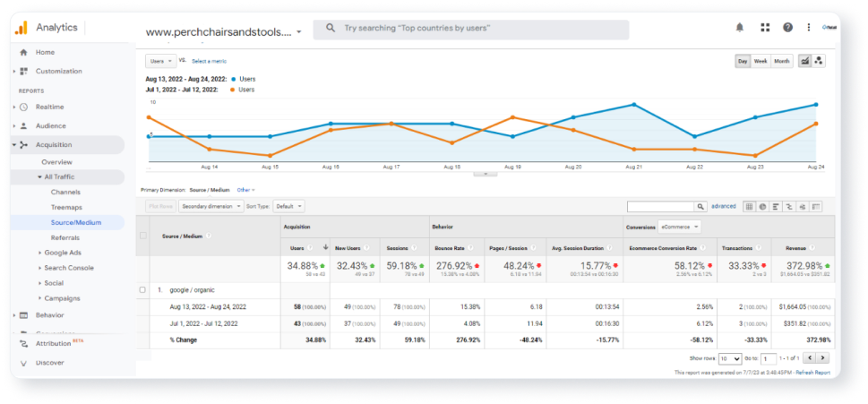Expand the Google Ads tree item
This screenshot has height=404, width=868.
tap(63, 253)
